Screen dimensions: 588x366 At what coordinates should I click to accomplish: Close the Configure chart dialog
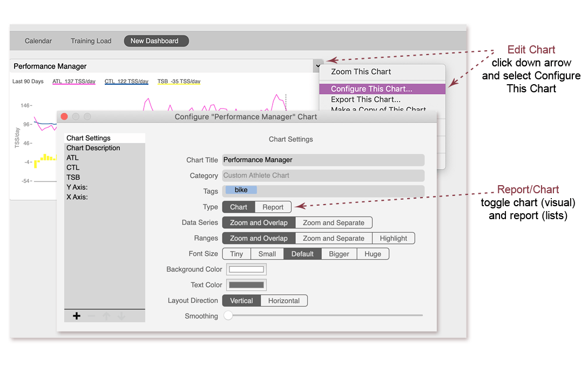(64, 117)
